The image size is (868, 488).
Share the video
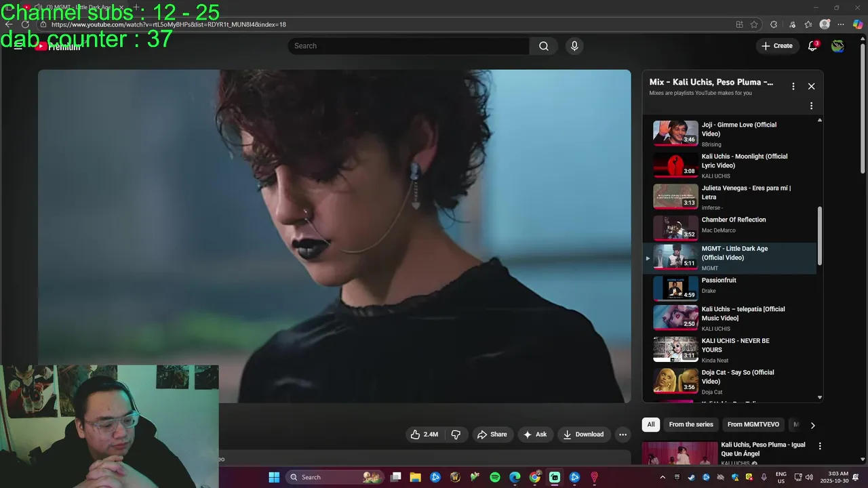click(x=492, y=434)
